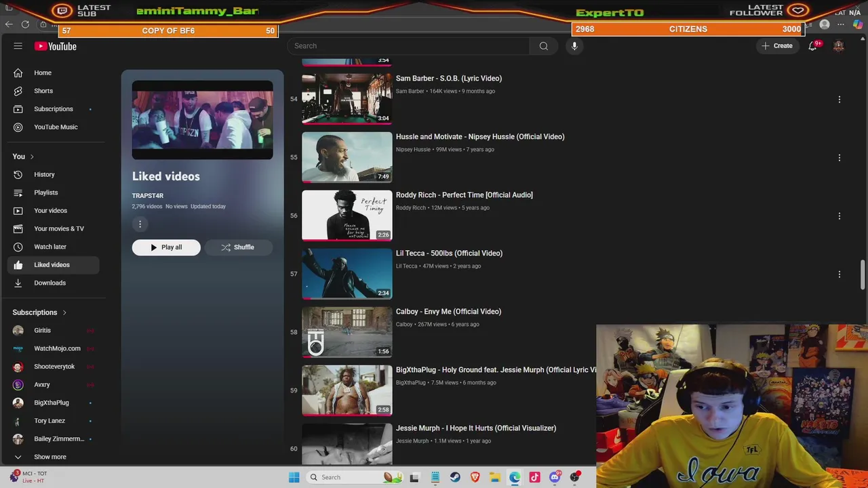Screen dimensions: 868x488
Task: Click Calboy channel name under video
Action: click(404, 325)
